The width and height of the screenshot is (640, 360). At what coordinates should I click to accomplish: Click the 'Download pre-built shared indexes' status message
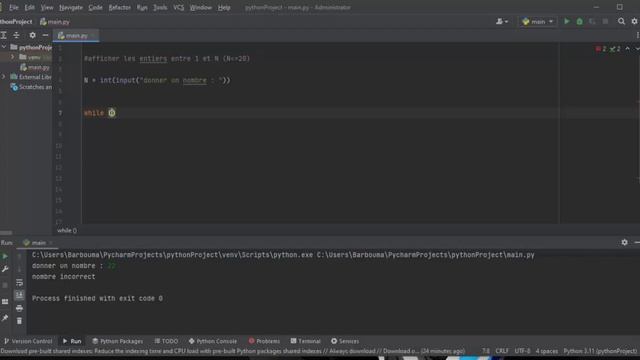(233, 351)
